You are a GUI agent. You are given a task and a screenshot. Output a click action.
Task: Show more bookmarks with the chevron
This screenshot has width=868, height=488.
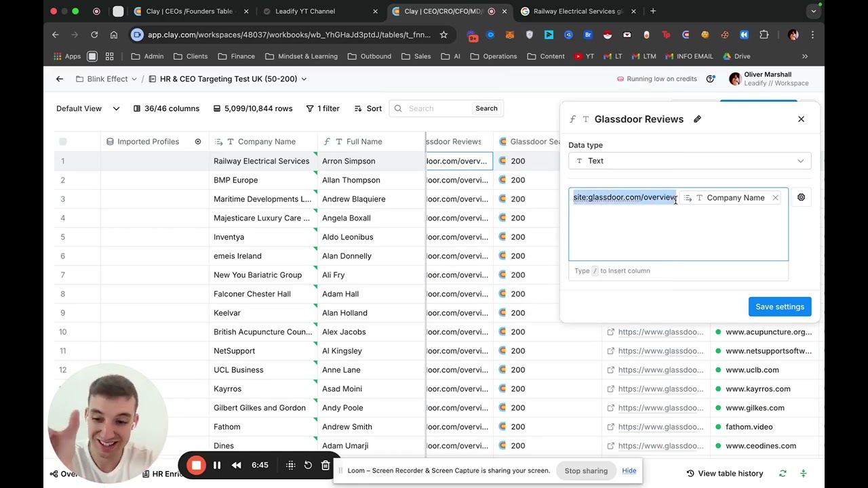pyautogui.click(x=805, y=56)
